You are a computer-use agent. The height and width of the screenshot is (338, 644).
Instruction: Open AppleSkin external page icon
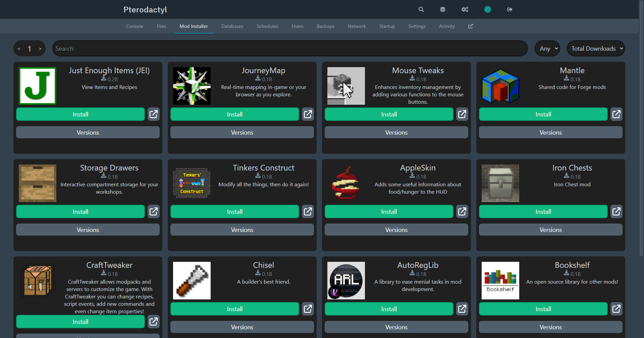pyautogui.click(x=462, y=211)
